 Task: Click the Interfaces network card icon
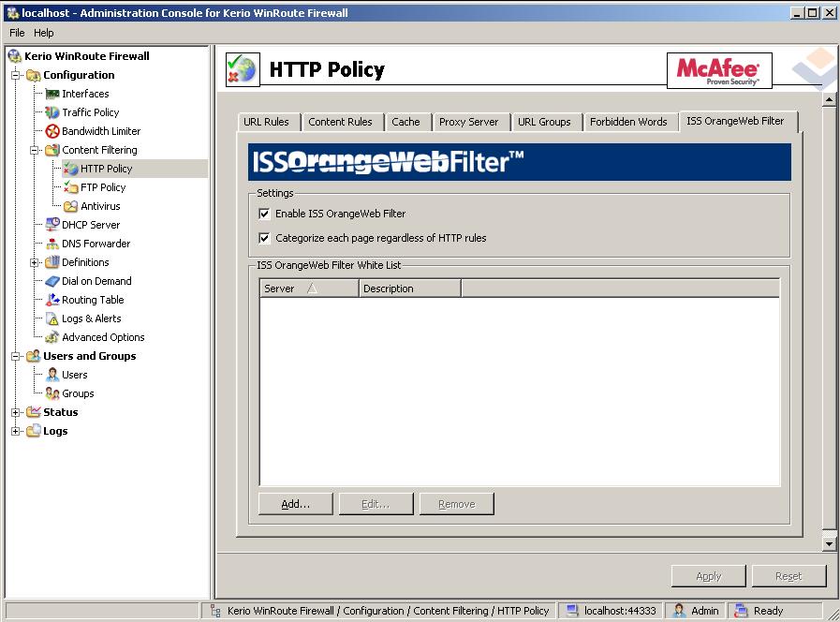pyautogui.click(x=52, y=94)
